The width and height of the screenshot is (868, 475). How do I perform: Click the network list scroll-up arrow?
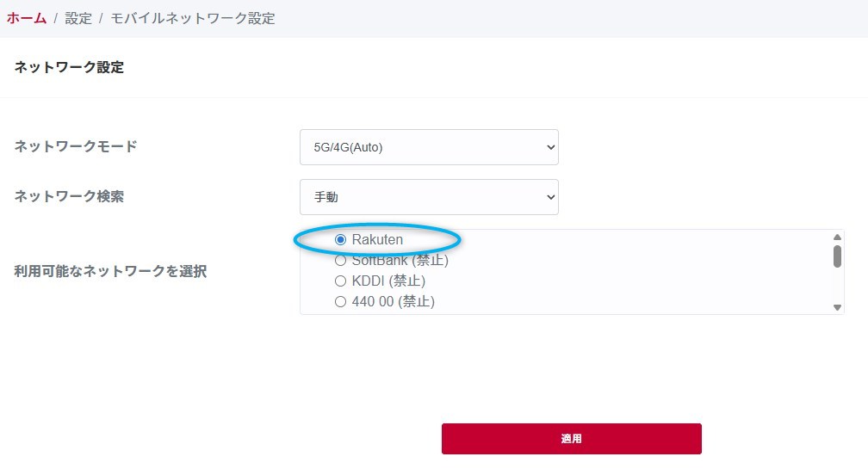click(836, 237)
